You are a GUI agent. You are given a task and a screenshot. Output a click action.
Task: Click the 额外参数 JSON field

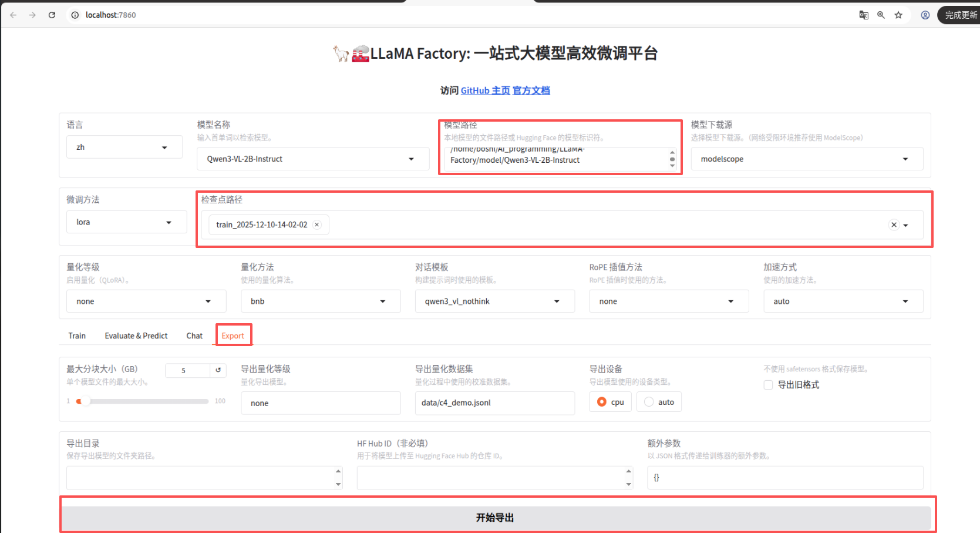point(785,478)
